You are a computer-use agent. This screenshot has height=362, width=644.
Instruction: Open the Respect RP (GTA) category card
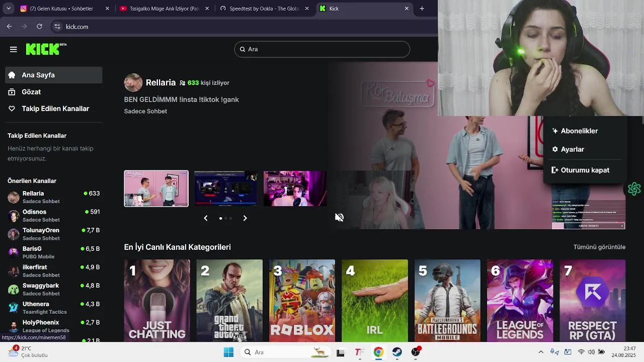point(593,301)
